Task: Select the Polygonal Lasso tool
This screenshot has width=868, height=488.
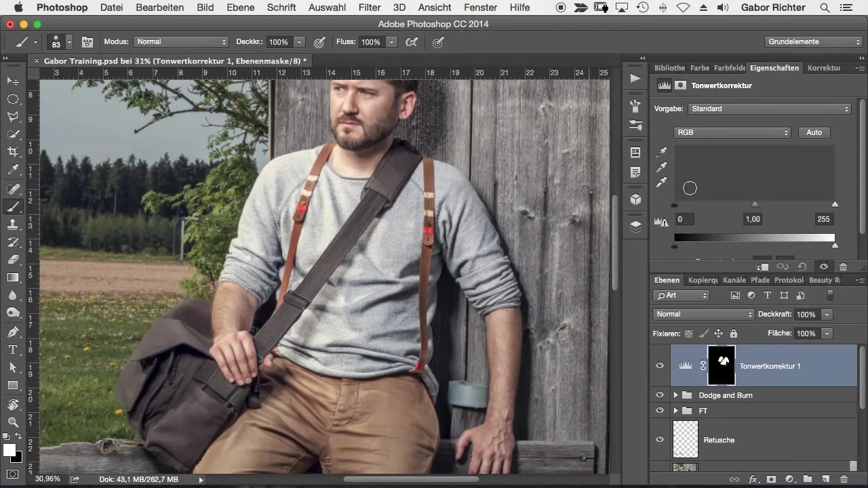Action: click(x=13, y=117)
